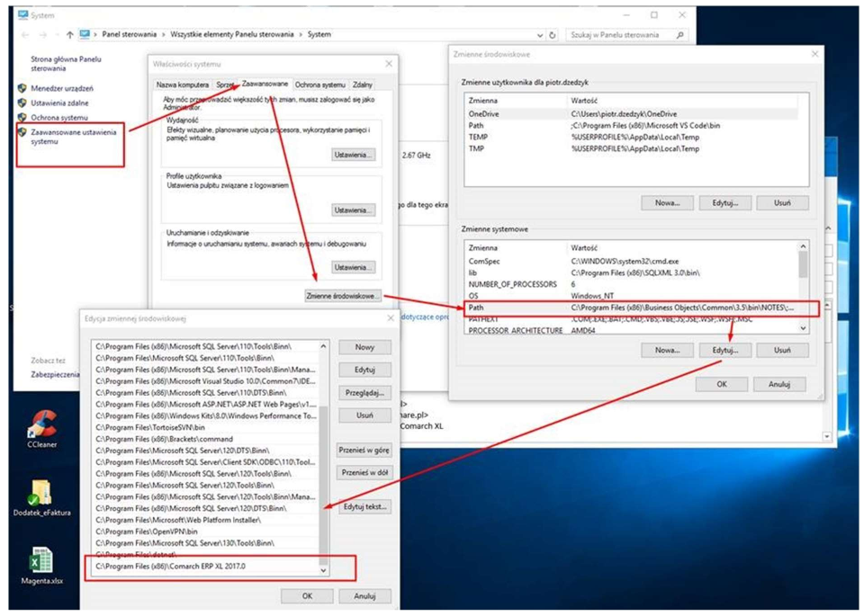Open 'Ustawienia zdalne' from the sidebar
The height and width of the screenshot is (616, 864).
(x=59, y=103)
